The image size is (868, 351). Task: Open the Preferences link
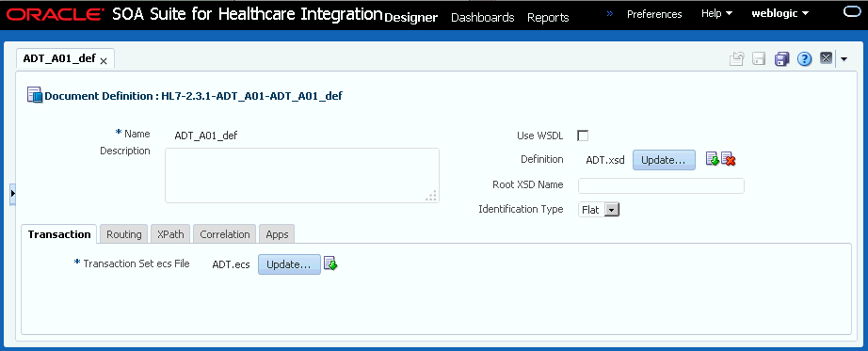coord(654,14)
